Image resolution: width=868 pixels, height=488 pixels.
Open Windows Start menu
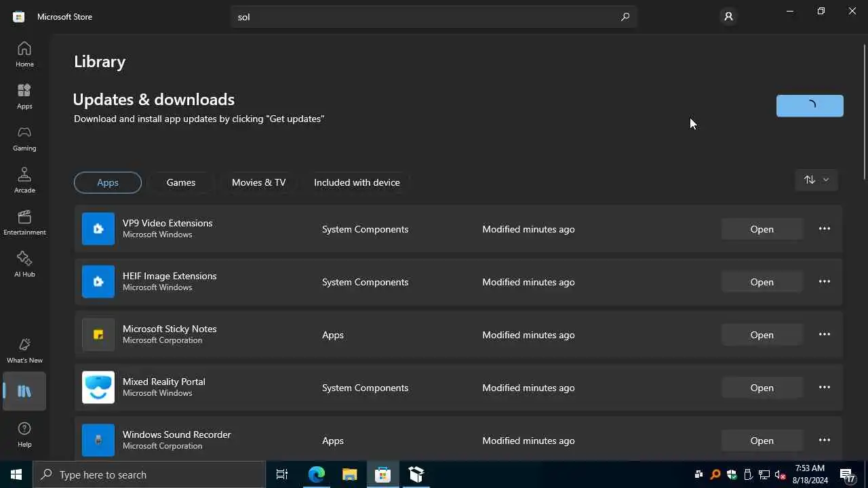[x=16, y=474]
